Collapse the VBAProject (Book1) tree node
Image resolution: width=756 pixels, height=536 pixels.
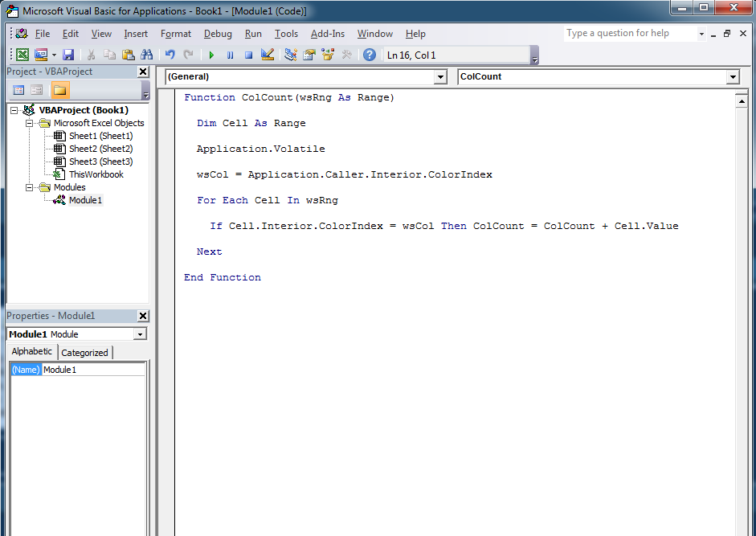[x=14, y=110]
